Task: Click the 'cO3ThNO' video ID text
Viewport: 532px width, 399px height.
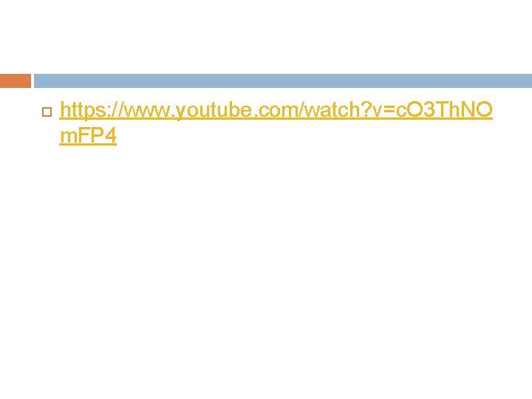Action: pos(445,110)
